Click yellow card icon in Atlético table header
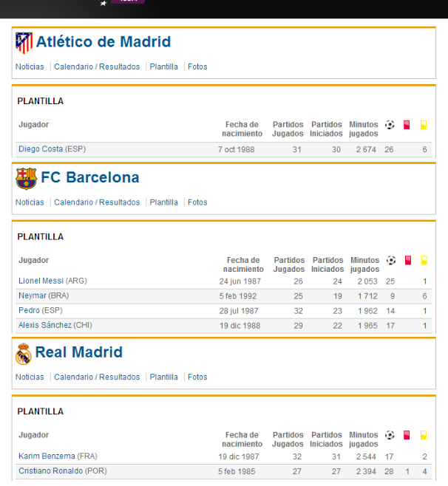Image resolution: width=448 pixels, height=486 pixels. click(x=424, y=125)
